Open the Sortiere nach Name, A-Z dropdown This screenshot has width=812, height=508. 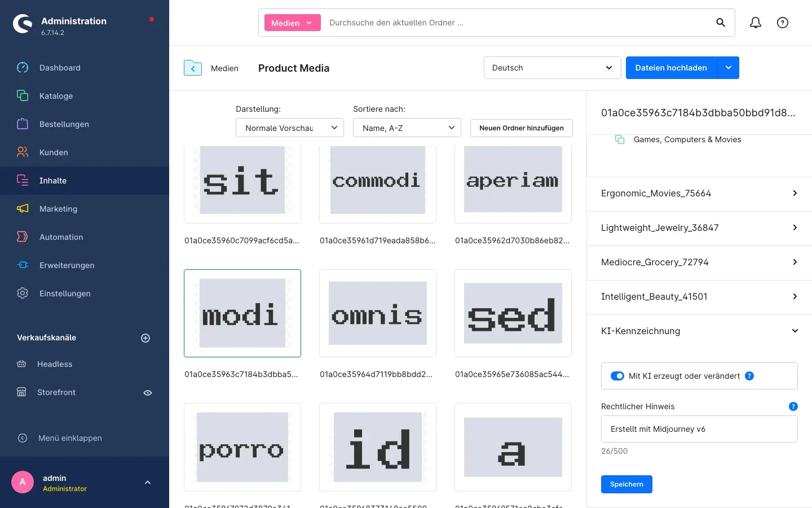point(407,128)
